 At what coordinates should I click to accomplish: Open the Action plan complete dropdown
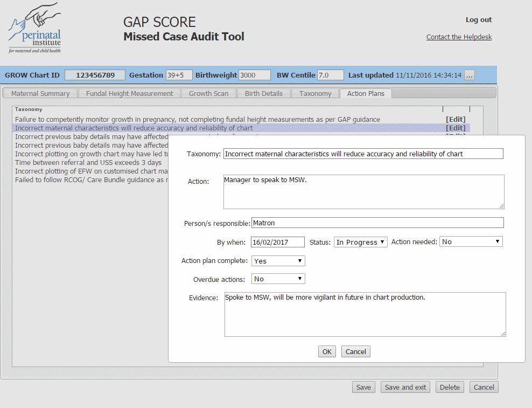click(278, 260)
